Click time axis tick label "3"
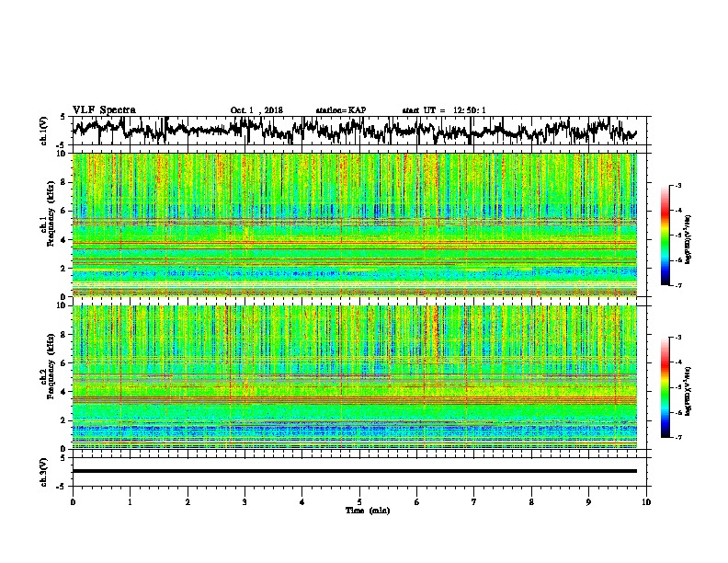Viewport: 728px width, 563px height. tap(245, 502)
